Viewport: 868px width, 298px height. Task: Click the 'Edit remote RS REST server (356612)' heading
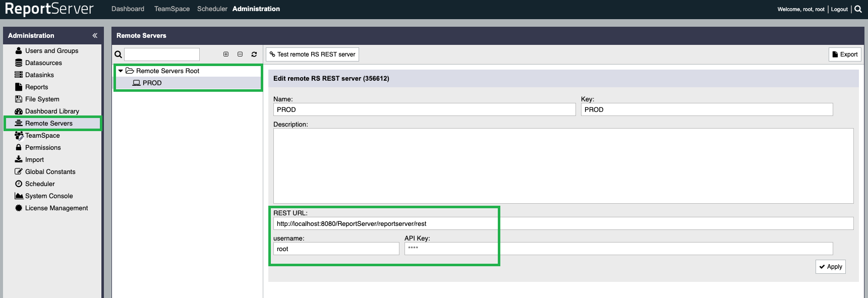(331, 78)
